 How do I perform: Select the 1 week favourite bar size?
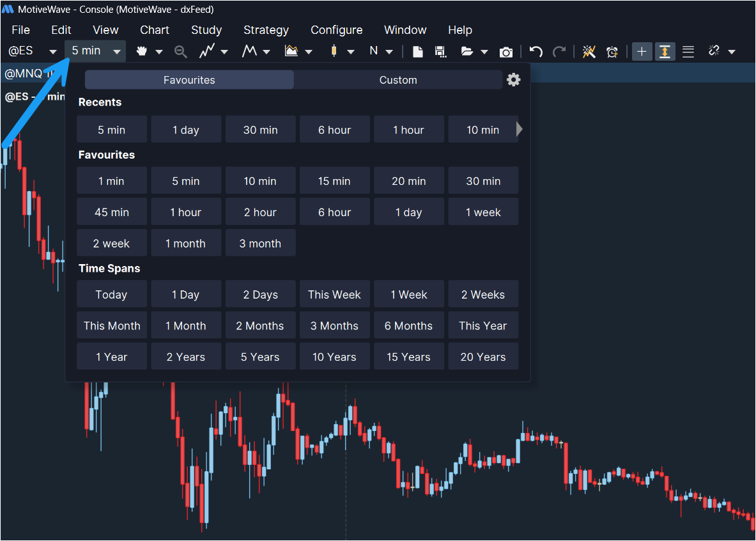pyautogui.click(x=483, y=212)
